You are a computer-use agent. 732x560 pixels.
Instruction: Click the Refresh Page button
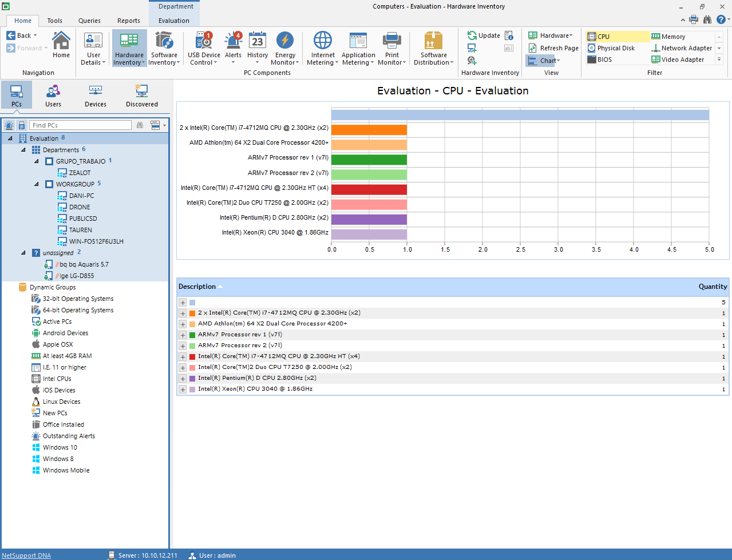[x=553, y=48]
